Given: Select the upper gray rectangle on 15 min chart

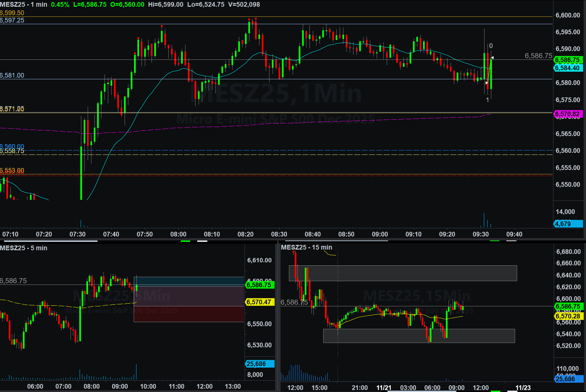Looking at the screenshot, I should 403,273.
